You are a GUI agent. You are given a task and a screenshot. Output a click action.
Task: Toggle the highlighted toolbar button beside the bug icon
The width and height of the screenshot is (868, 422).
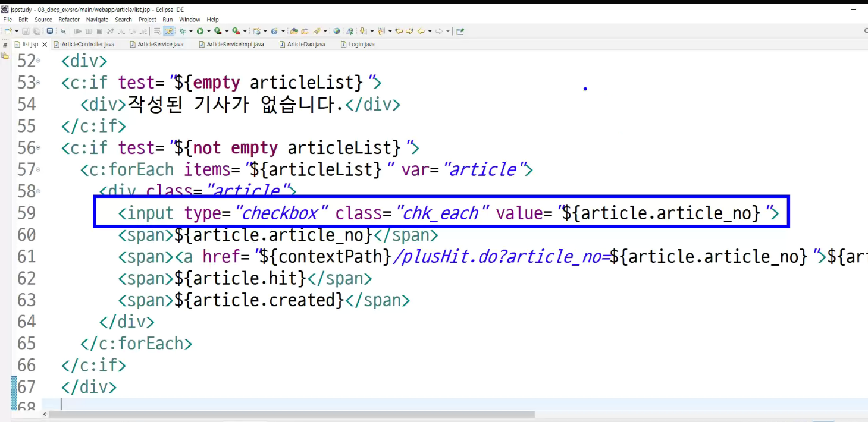pyautogui.click(x=169, y=31)
